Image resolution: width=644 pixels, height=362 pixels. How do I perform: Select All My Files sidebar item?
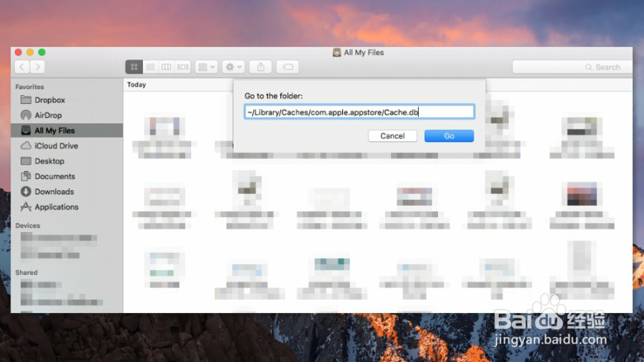click(x=67, y=131)
